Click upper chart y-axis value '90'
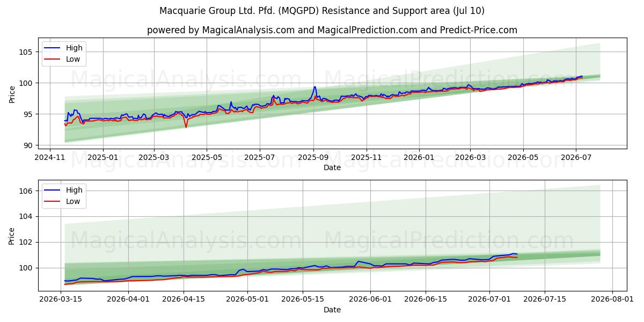This screenshot has height=322, width=644. pos(29,145)
